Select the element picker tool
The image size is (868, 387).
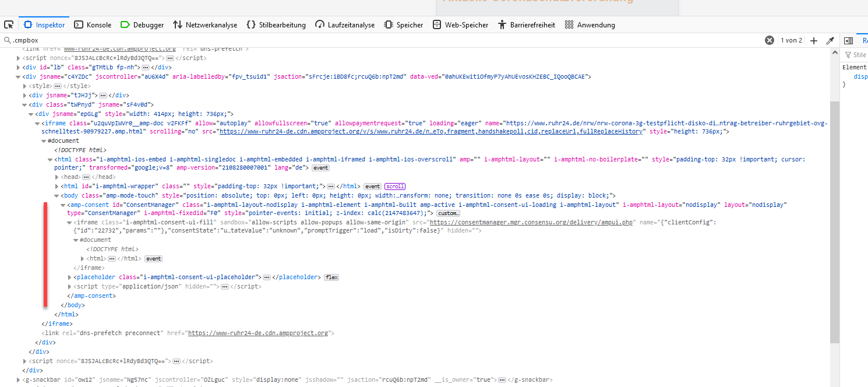(8, 24)
